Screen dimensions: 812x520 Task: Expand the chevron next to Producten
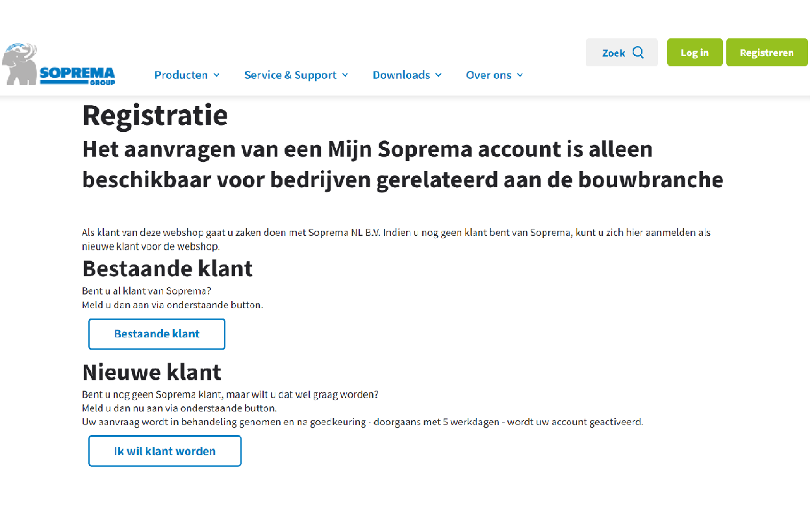(216, 75)
